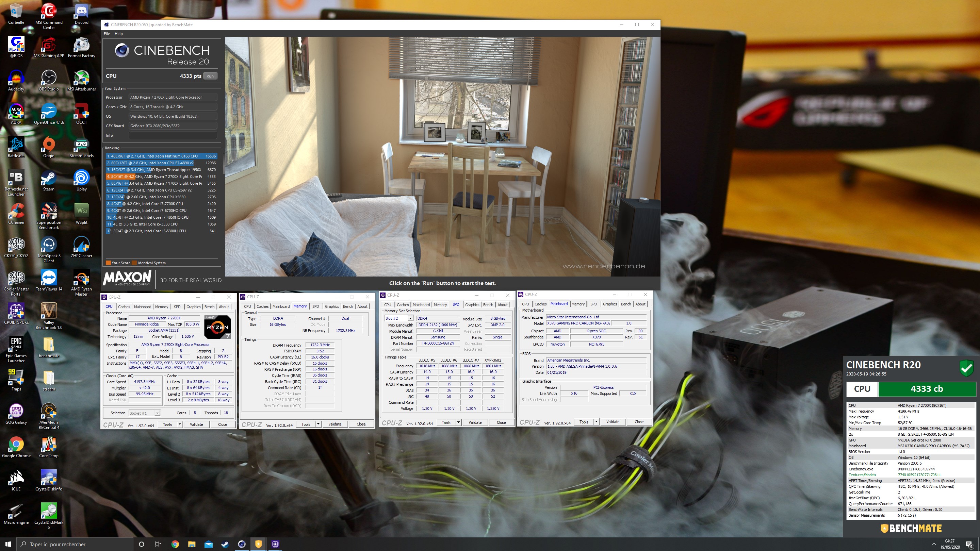This screenshot has height=551, width=980.
Task: Click Validate in first CPU-Z window
Action: pyautogui.click(x=196, y=424)
